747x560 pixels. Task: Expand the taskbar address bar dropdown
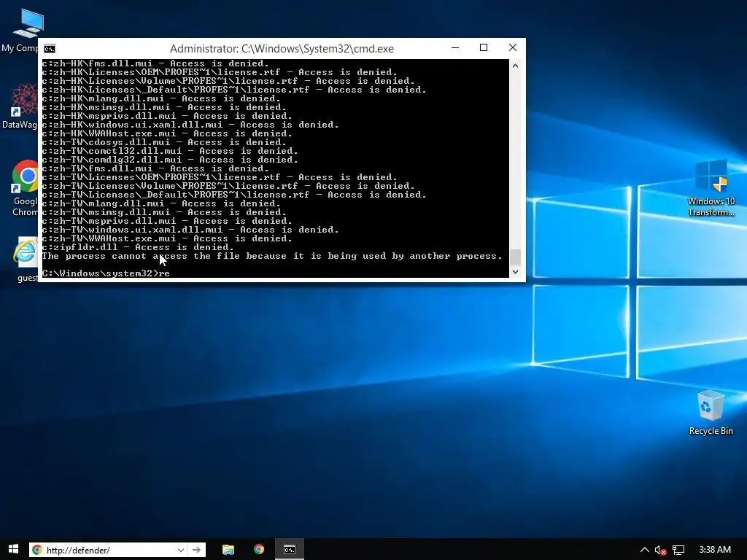181,550
